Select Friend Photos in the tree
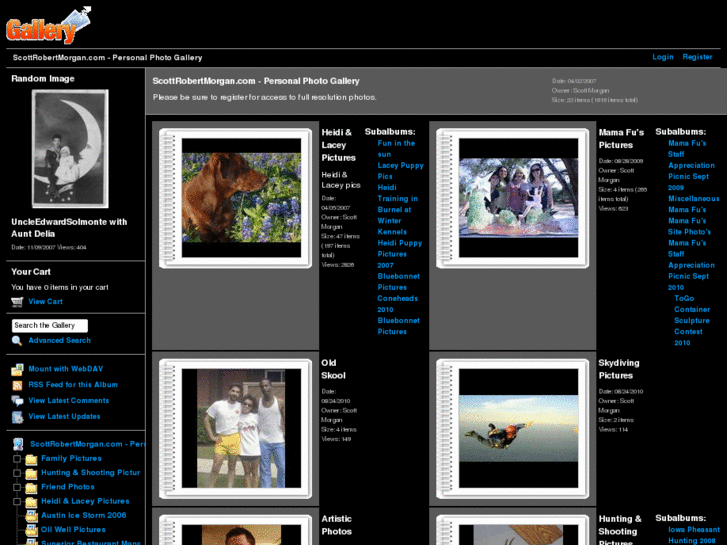This screenshot has height=545, width=727. (68, 487)
